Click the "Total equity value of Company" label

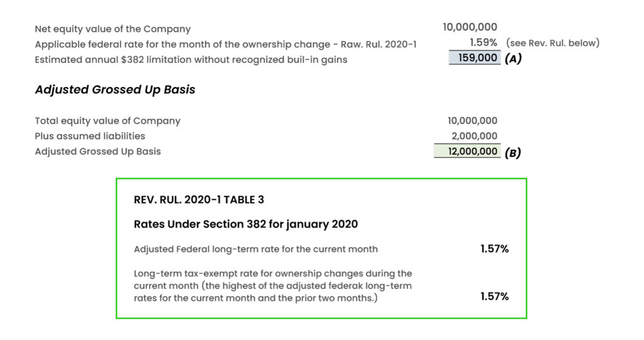click(108, 121)
